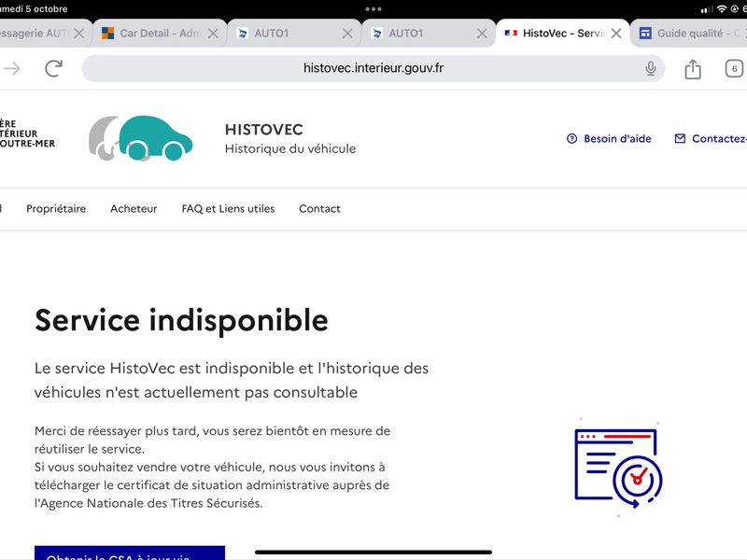747x560 pixels.
Task: Open the Acheteur menu item
Action: pyautogui.click(x=134, y=208)
